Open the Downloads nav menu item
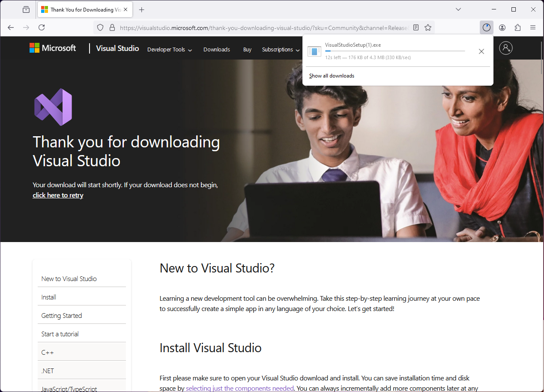Image resolution: width=544 pixels, height=392 pixels. point(217,50)
